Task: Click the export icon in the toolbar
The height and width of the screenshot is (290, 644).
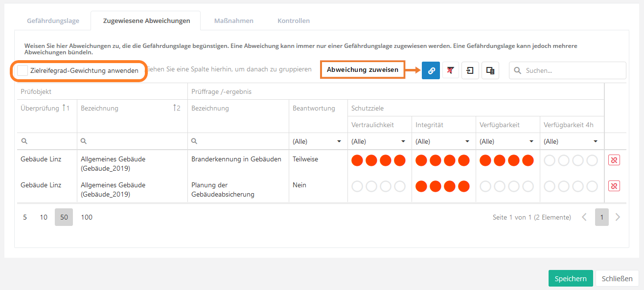Action: coord(470,70)
